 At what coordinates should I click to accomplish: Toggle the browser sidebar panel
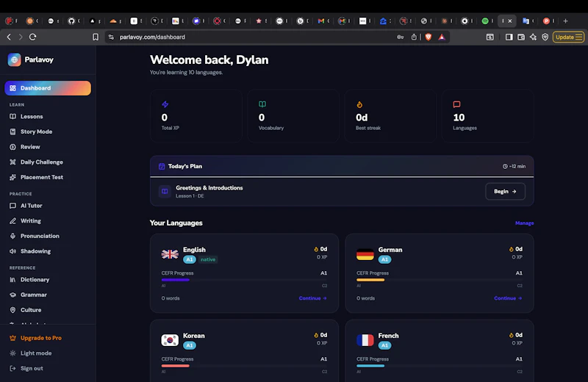point(509,37)
